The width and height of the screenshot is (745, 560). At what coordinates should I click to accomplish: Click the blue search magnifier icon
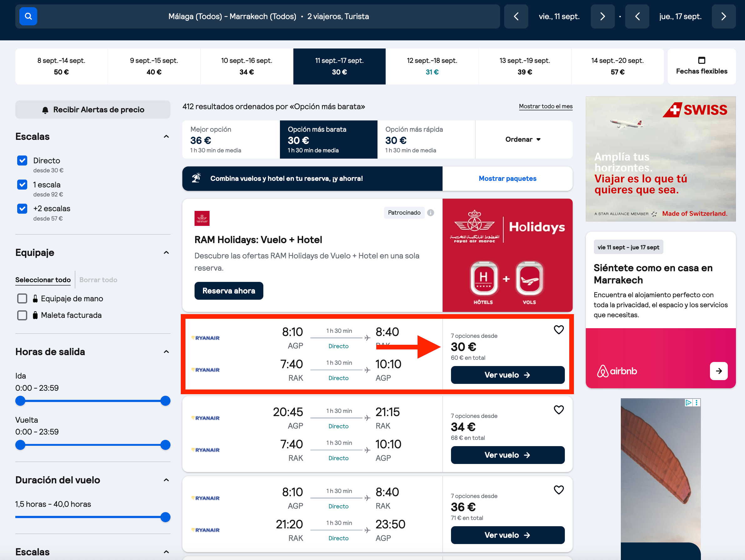(28, 16)
